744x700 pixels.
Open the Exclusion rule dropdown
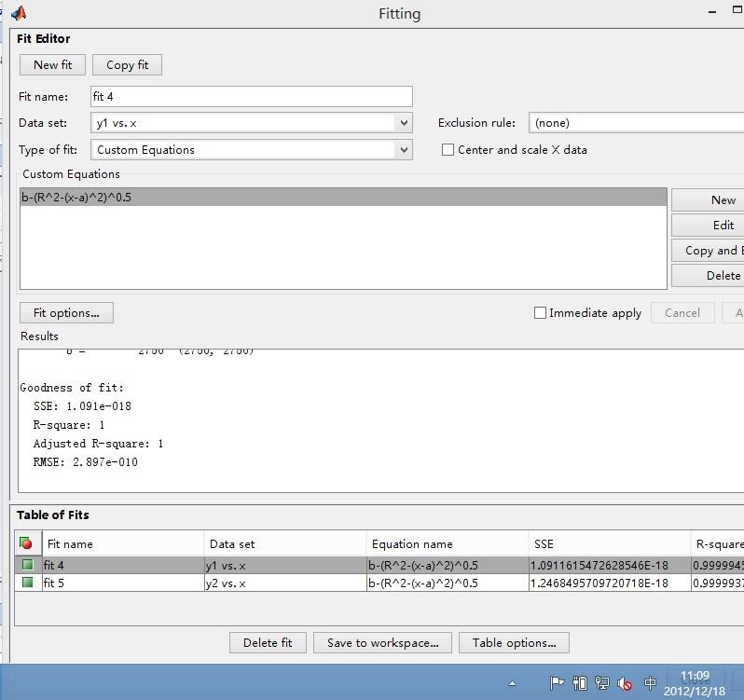(x=636, y=123)
